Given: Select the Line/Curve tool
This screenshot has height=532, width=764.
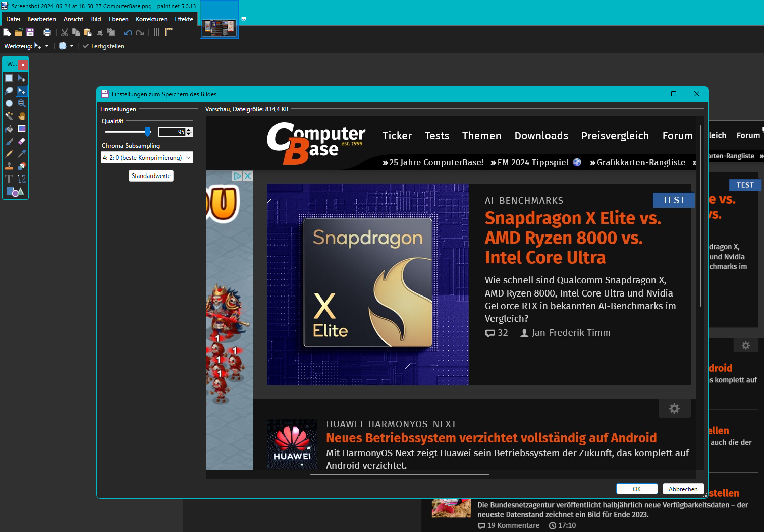Looking at the screenshot, I should pos(22,179).
